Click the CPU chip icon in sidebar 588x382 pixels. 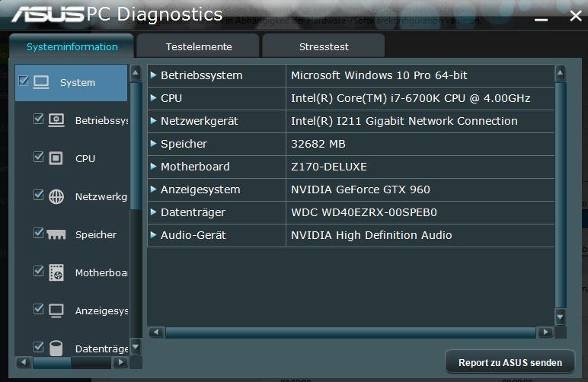click(x=56, y=158)
